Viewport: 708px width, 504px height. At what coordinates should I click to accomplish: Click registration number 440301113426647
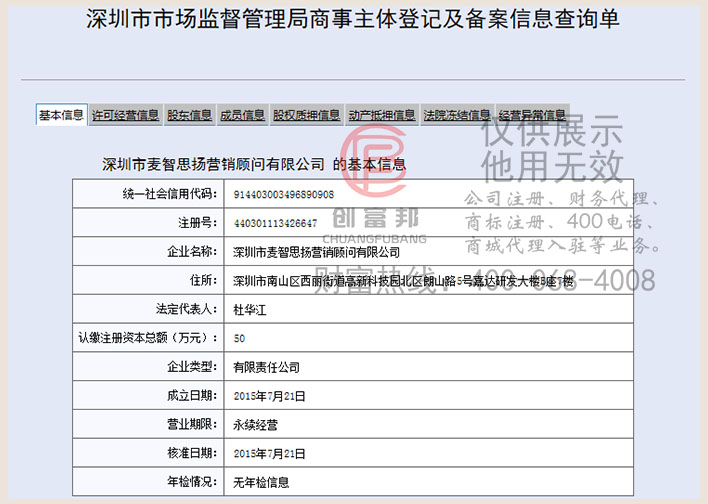(275, 224)
